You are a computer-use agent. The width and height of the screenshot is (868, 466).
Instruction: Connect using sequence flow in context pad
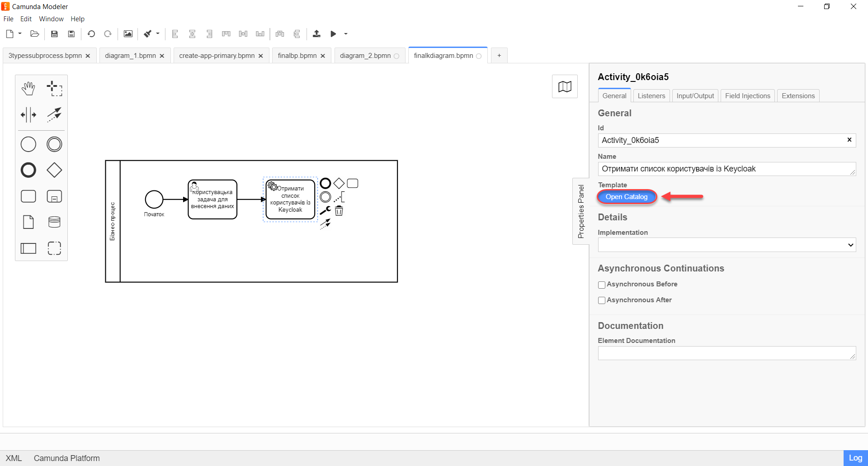pos(325,223)
